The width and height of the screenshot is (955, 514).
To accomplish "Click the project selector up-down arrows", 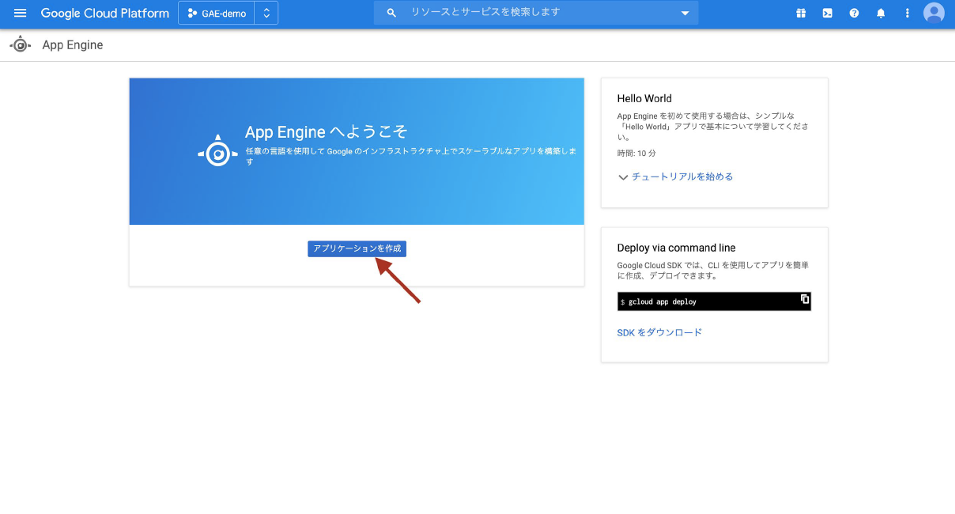I will tap(266, 13).
